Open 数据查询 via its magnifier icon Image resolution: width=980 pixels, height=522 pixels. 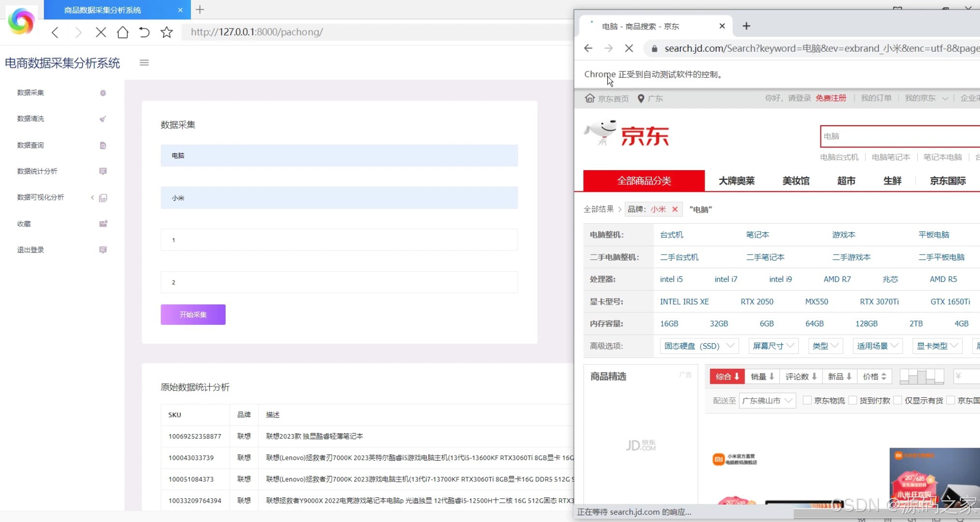(103, 145)
